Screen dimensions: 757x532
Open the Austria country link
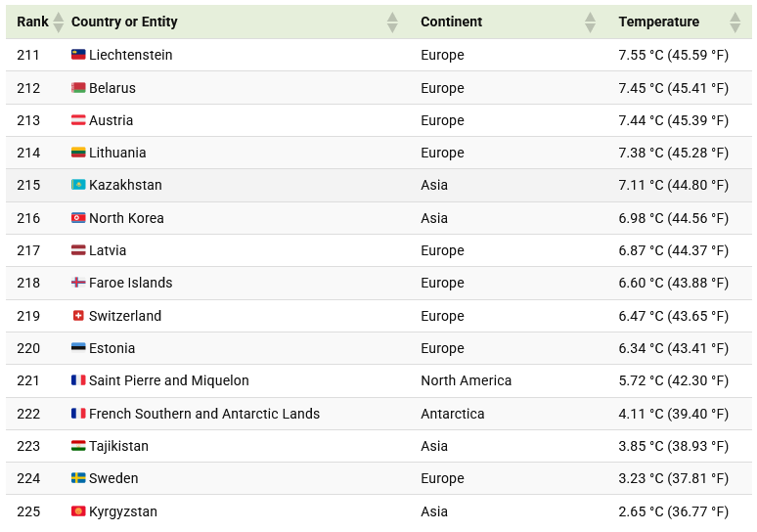pos(111,120)
